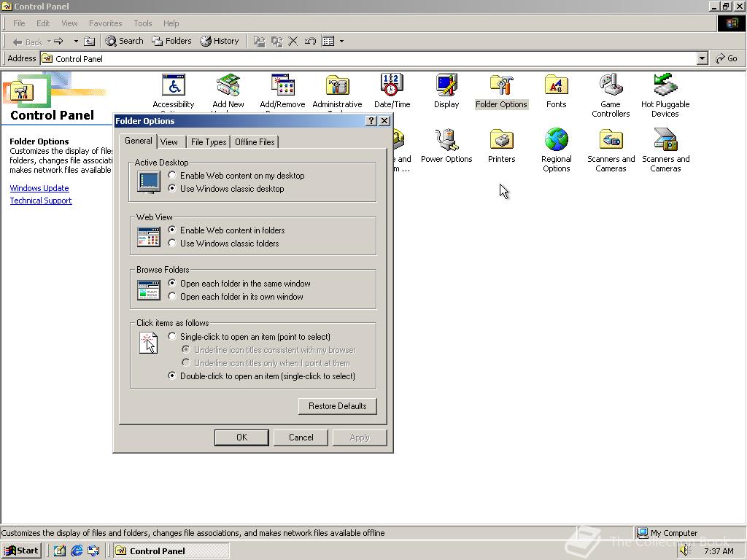Open the Start menu
The image size is (747, 560).
click(x=21, y=551)
